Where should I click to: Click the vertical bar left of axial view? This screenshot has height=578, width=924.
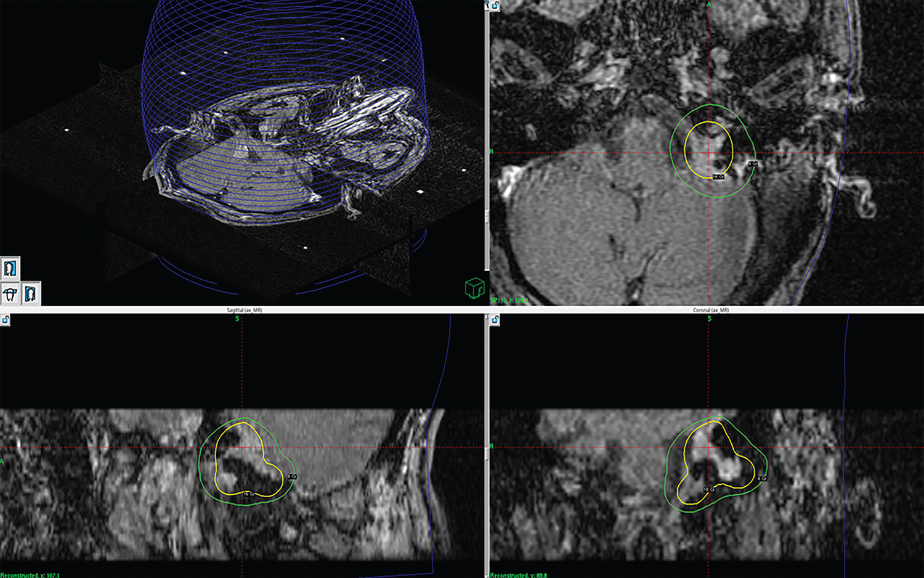click(x=487, y=154)
